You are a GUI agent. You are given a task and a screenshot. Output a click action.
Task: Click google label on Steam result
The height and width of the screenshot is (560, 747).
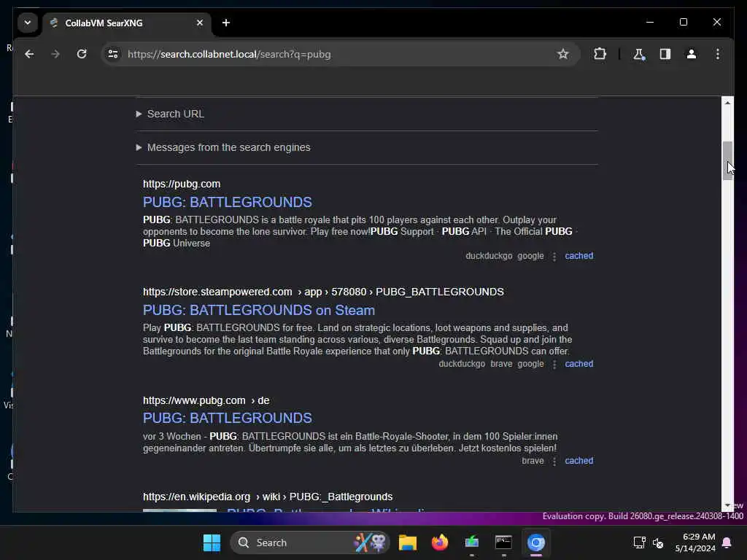tap(530, 364)
